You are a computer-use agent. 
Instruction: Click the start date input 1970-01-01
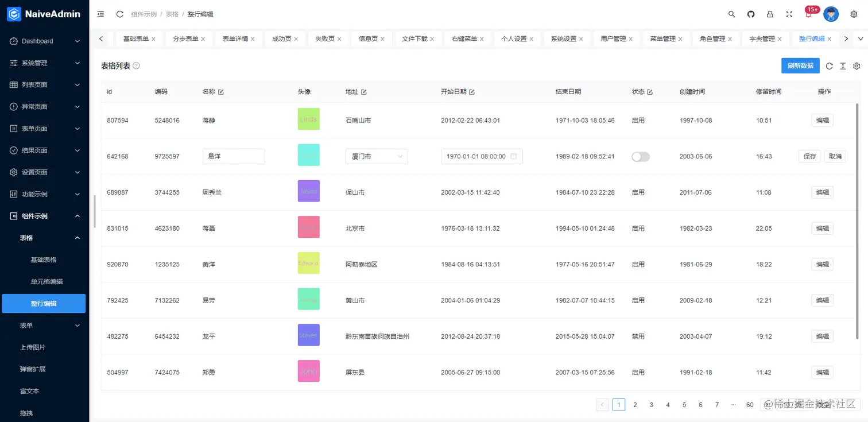[x=482, y=156]
